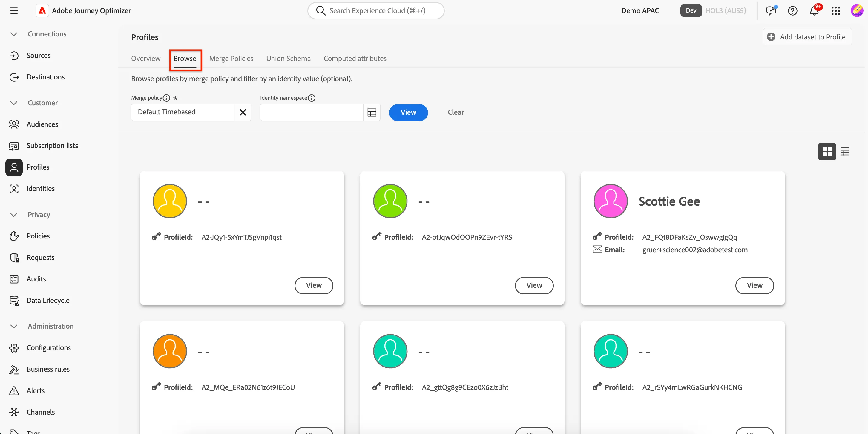Open Configurations under Administration
868x434 pixels.
click(x=48, y=347)
